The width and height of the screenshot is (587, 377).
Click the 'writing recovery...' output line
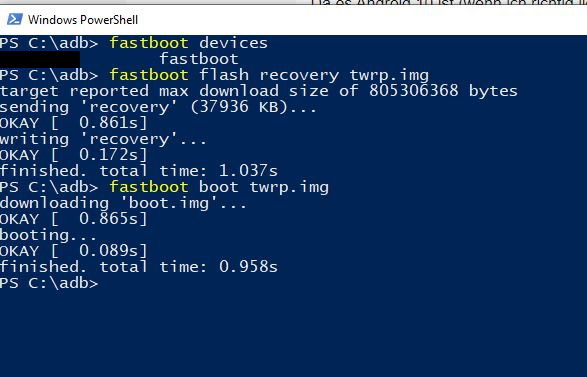click(103, 139)
